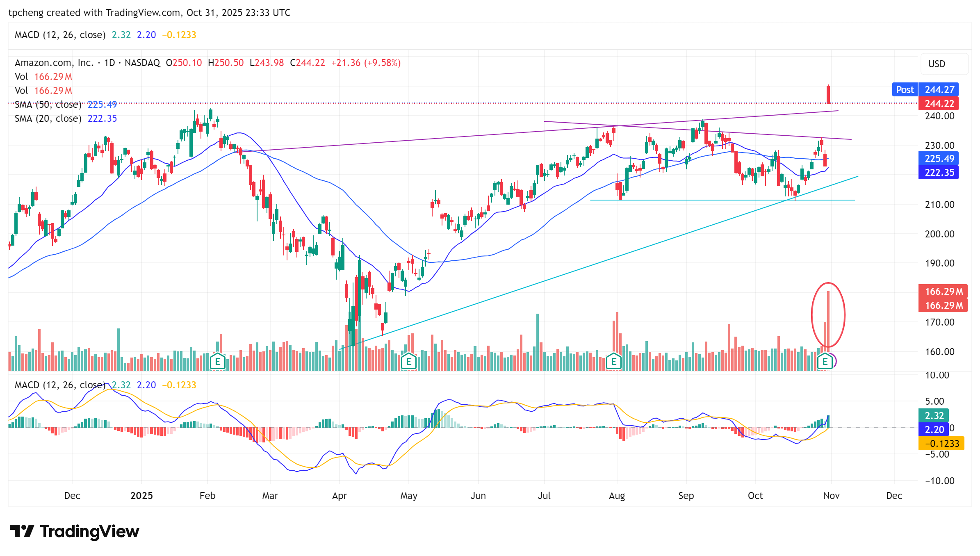Select the red ellipse drawn around volume spike
The height and width of the screenshot is (556, 980).
pos(812,315)
